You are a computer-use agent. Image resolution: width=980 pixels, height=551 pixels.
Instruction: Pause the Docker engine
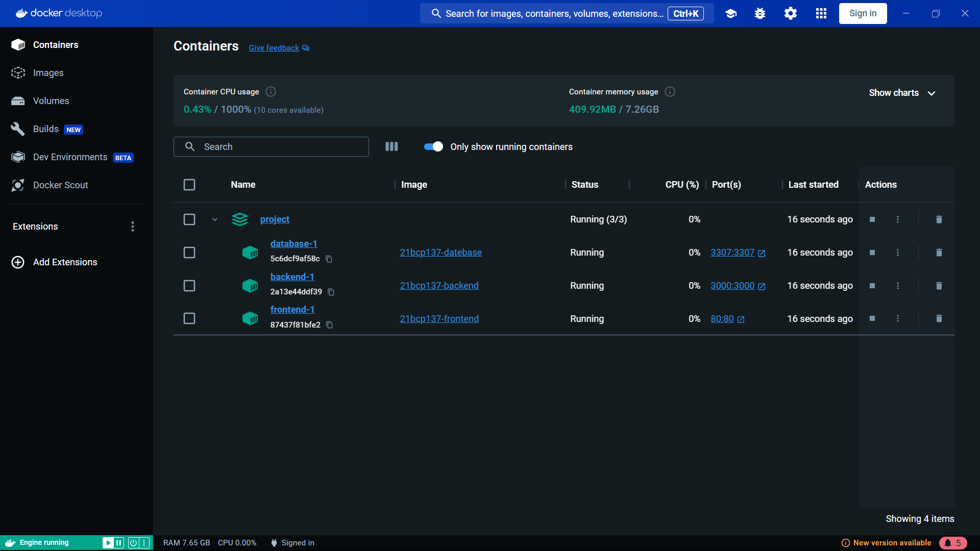tap(119, 543)
